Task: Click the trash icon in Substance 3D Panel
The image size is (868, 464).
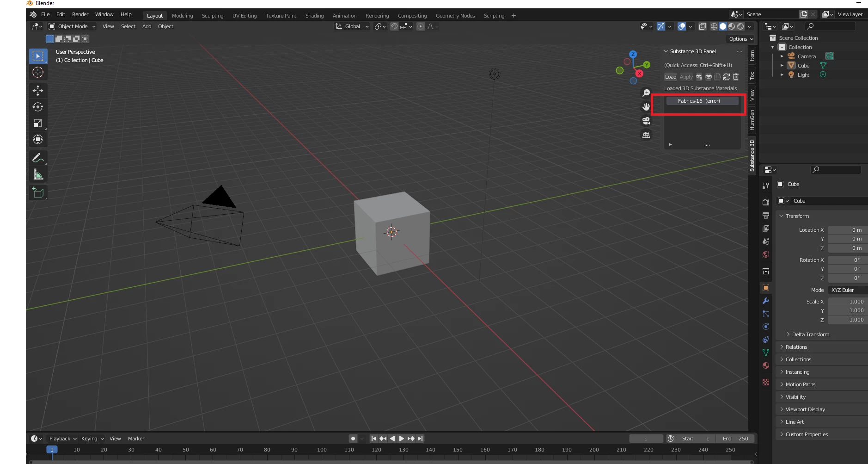Action: [x=736, y=77]
